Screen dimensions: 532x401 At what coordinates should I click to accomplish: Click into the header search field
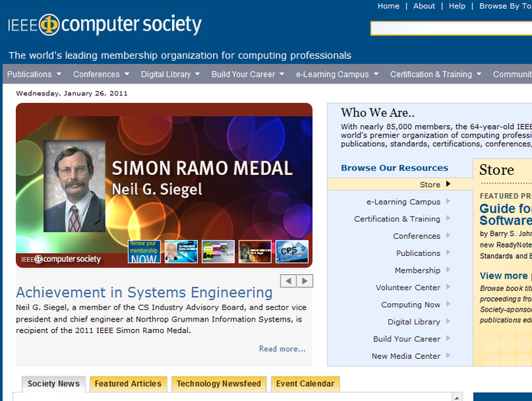pos(451,28)
